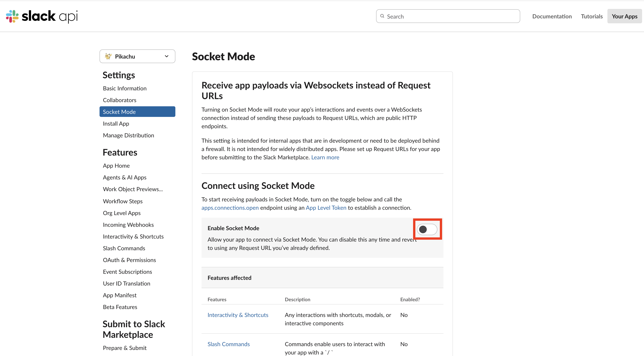
Task: Follow the Learn more link
Action: coord(325,157)
